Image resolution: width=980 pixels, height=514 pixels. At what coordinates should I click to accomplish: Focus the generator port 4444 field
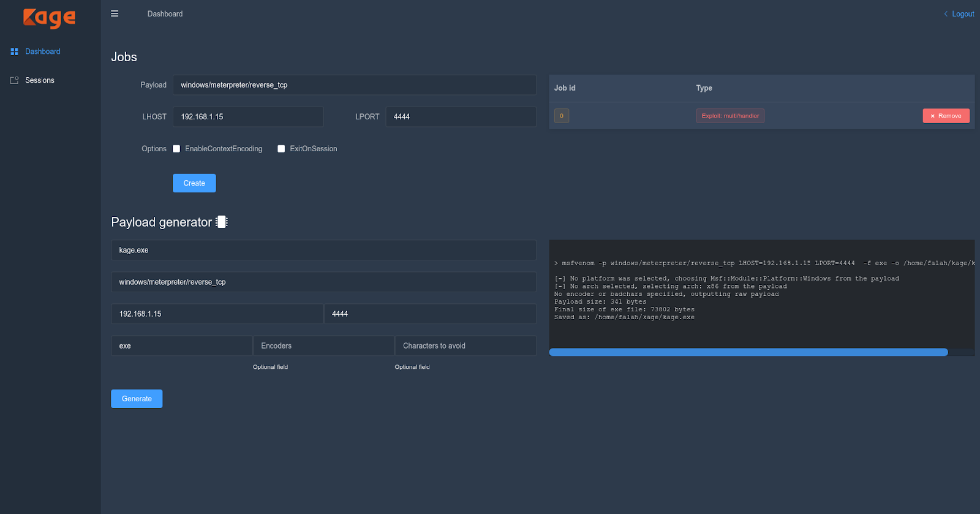tap(430, 314)
